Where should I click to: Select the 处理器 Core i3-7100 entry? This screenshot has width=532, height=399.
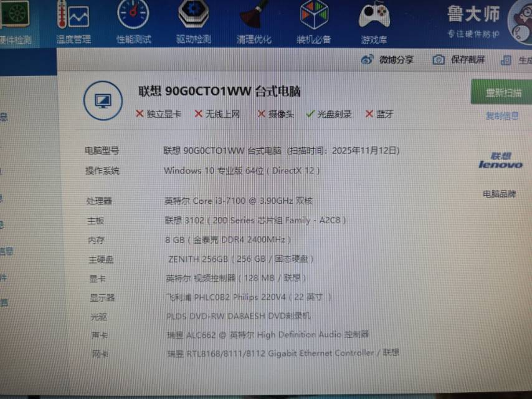[x=238, y=201]
